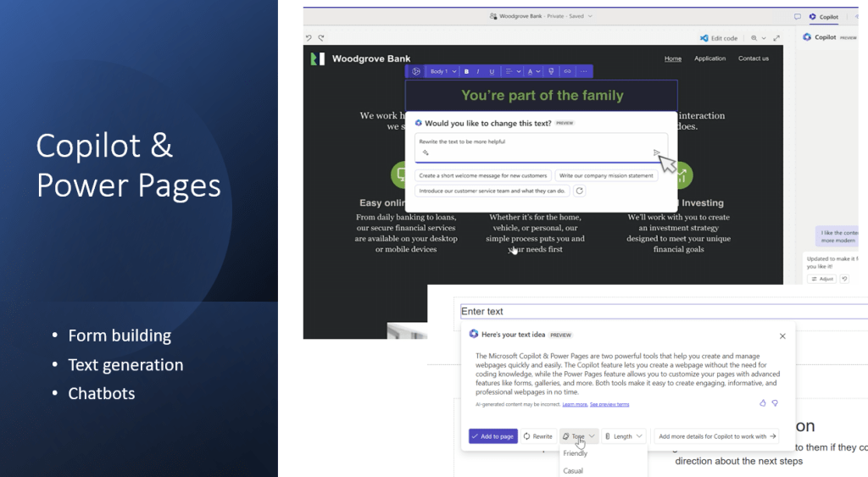
Task: Open the Application nav menu item
Action: point(709,58)
